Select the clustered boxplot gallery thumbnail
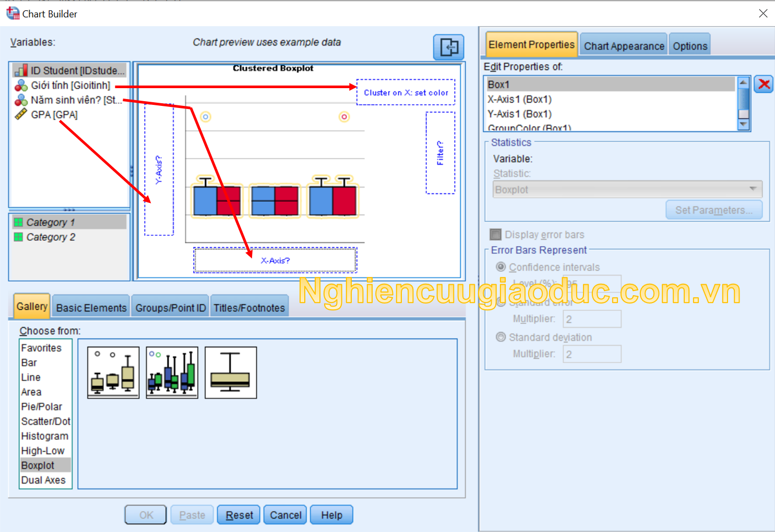Screen dimensions: 775x532 pyautogui.click(x=172, y=372)
